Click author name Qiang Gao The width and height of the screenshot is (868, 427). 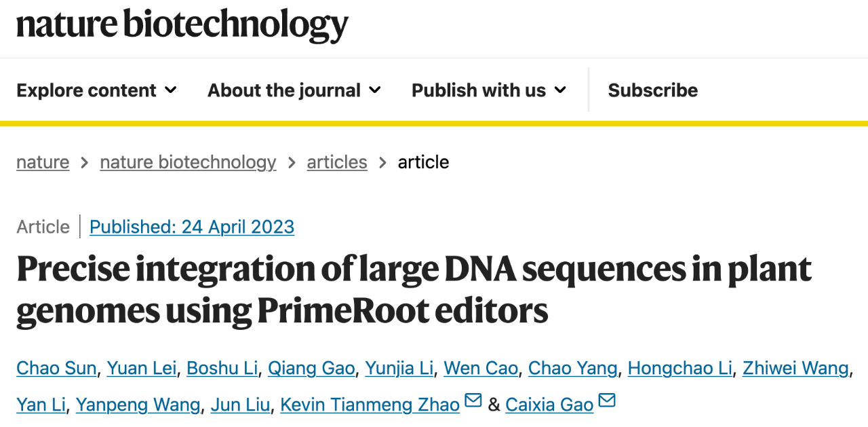(311, 369)
